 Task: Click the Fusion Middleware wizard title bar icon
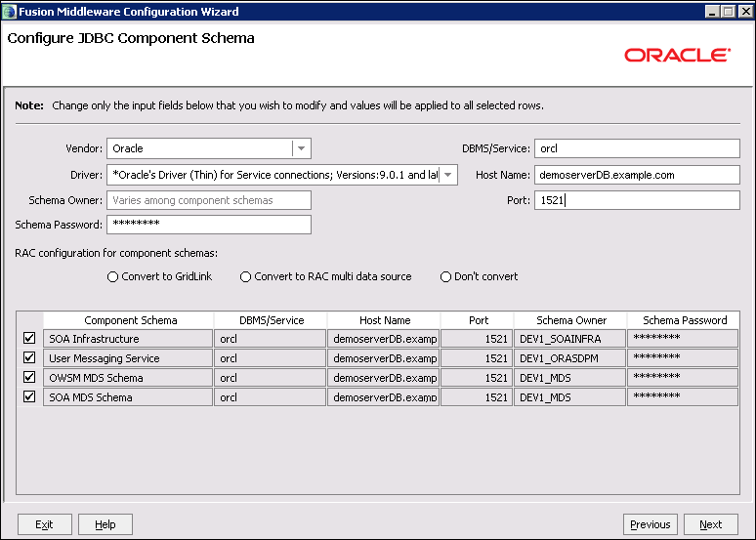coord(10,12)
